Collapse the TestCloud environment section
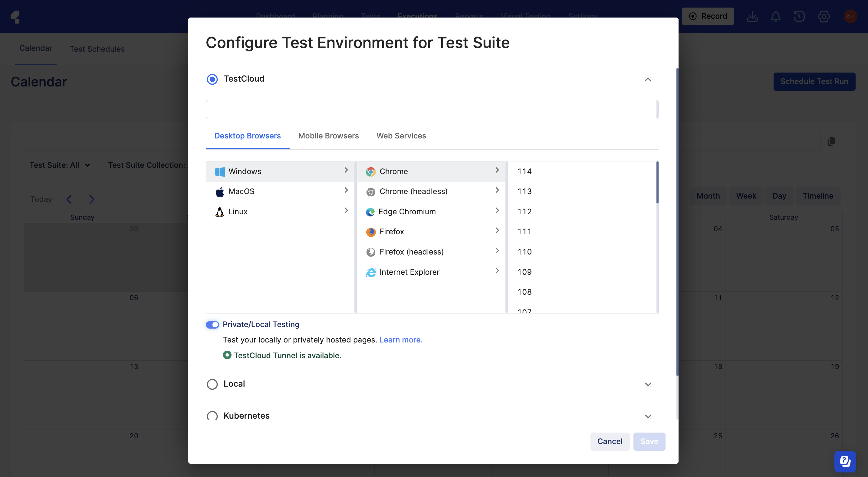868x477 pixels. 647,79
